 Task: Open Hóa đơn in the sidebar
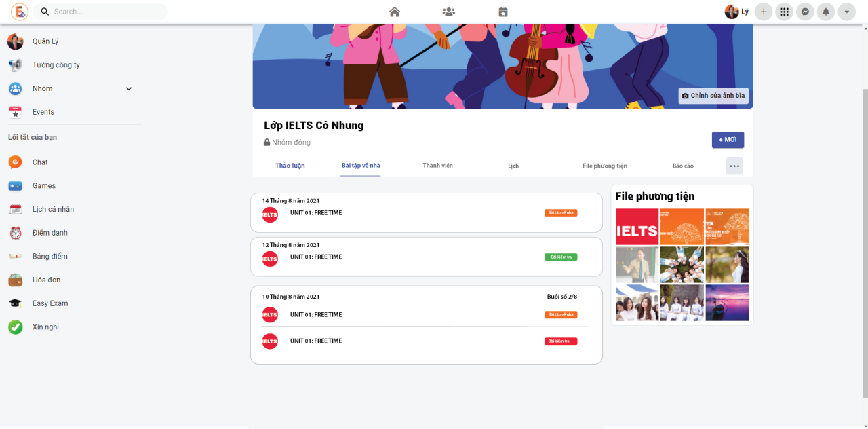coord(45,280)
